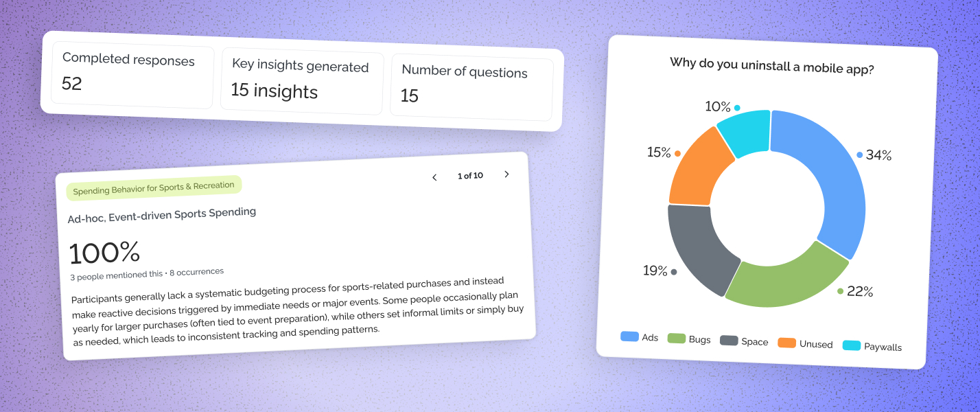
Task: Click the Ad-hoc, Event-driven Sports Spending title
Action: point(162,216)
